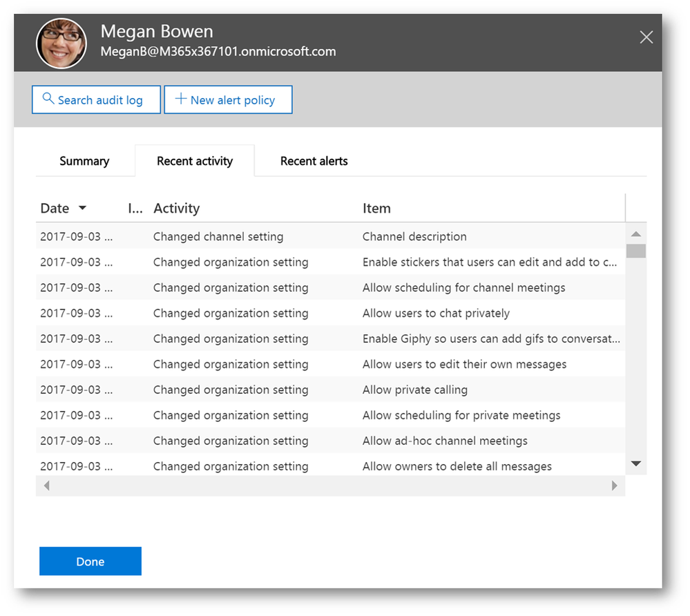Select the Allow ad-hoc channel meetings row
Screen dimensions: 690x616
(445, 441)
